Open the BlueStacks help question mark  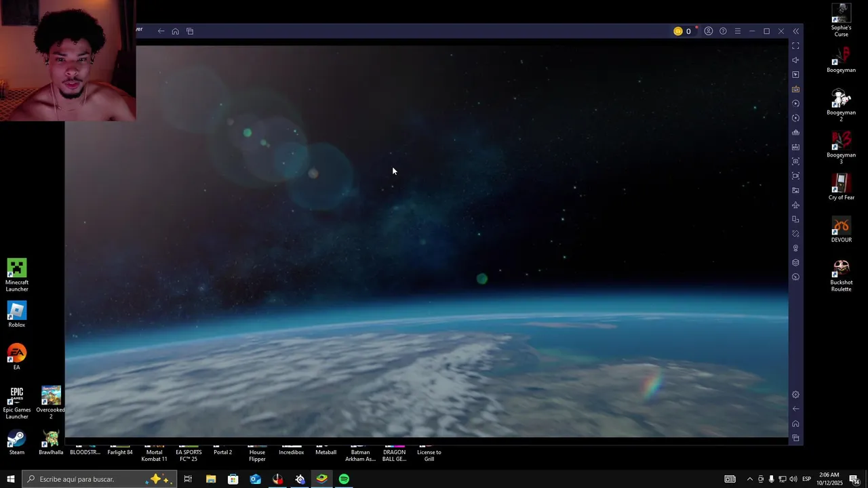click(x=723, y=31)
